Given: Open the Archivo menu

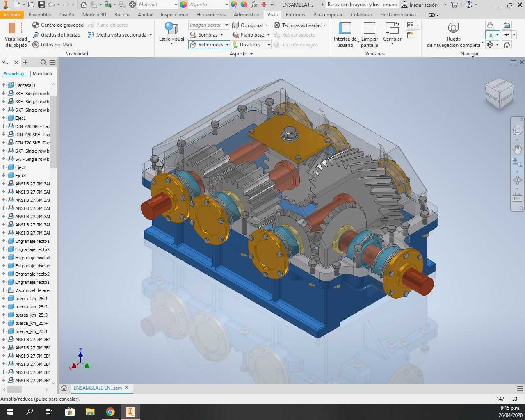Looking at the screenshot, I should click(x=11, y=15).
